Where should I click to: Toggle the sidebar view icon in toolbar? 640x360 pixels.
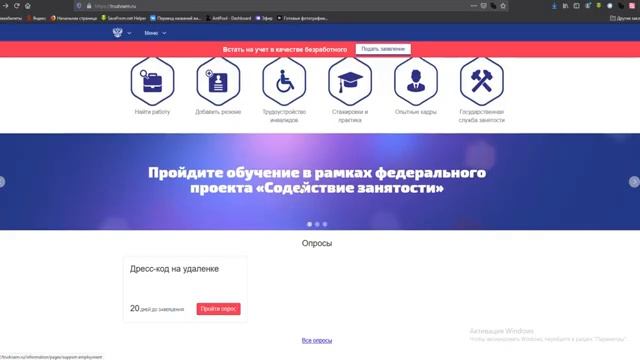pyautogui.click(x=576, y=6)
